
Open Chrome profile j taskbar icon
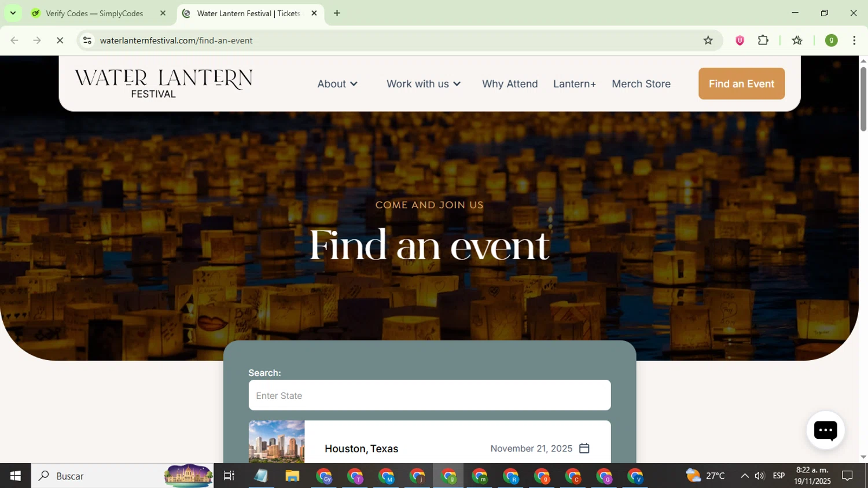418,476
